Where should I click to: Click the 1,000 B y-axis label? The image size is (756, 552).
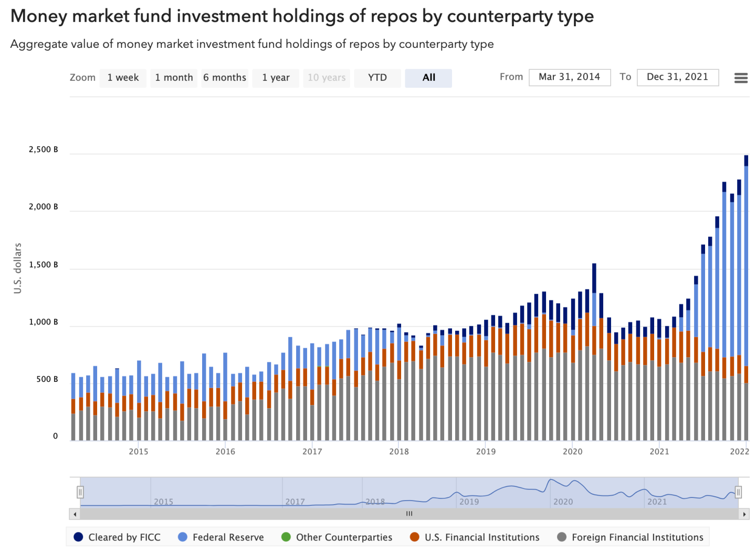pyautogui.click(x=44, y=322)
